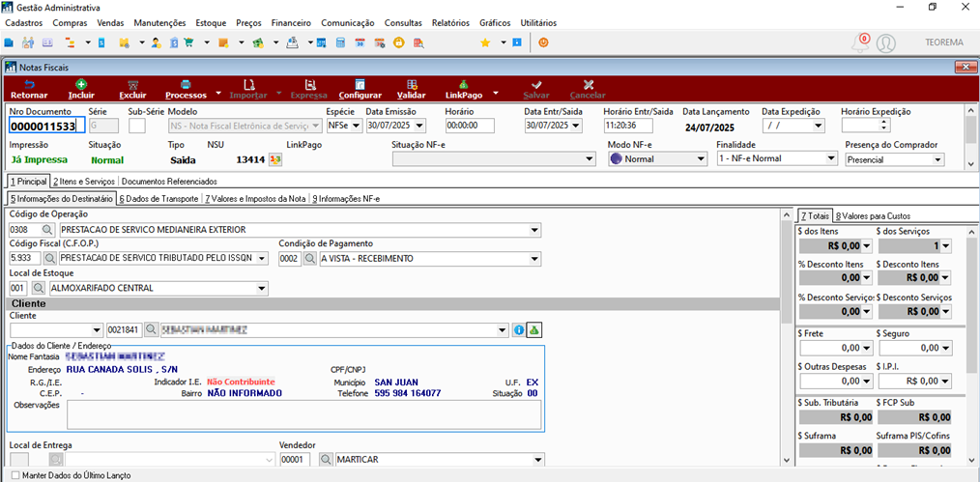Image resolution: width=980 pixels, height=482 pixels.
Task: Click Horário Expedição stepper up arrow
Action: point(885,122)
